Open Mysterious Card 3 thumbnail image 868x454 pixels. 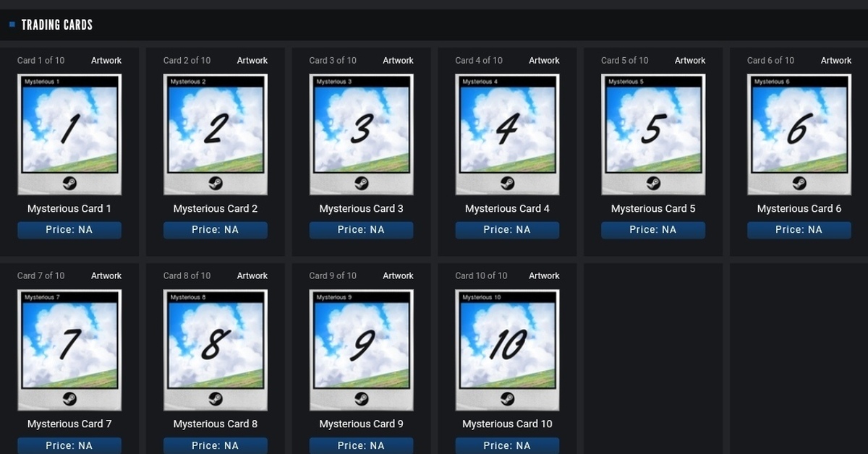362,134
